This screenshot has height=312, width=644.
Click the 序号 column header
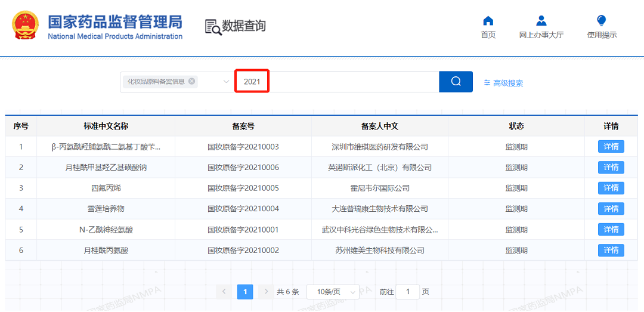point(21,126)
